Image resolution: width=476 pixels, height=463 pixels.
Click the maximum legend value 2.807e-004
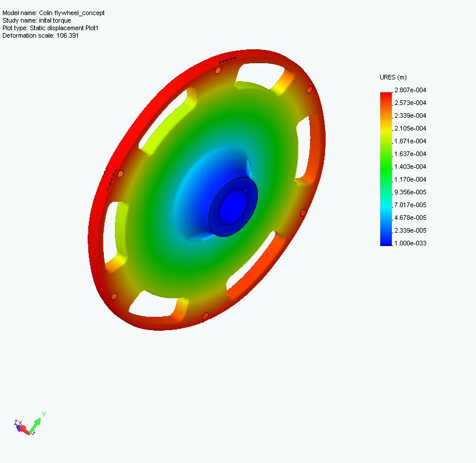tap(410, 90)
